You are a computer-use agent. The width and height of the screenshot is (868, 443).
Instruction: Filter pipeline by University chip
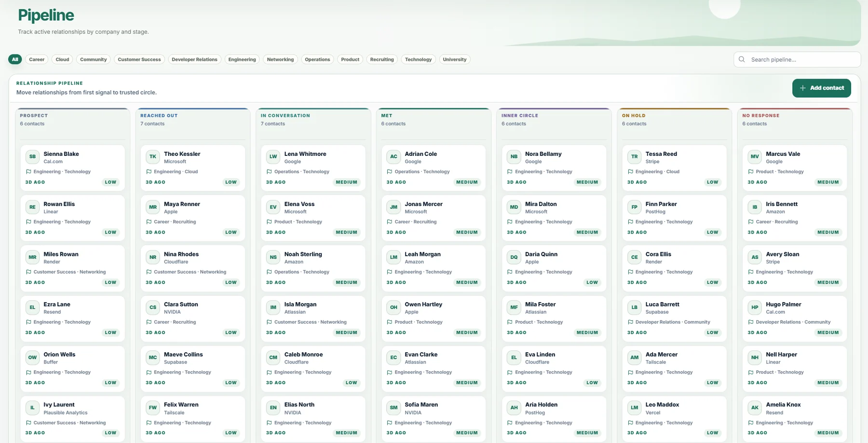click(455, 59)
